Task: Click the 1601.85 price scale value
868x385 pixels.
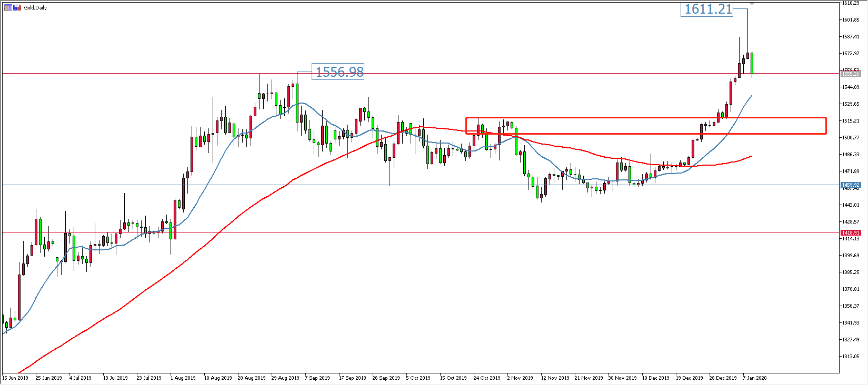Action: click(851, 20)
